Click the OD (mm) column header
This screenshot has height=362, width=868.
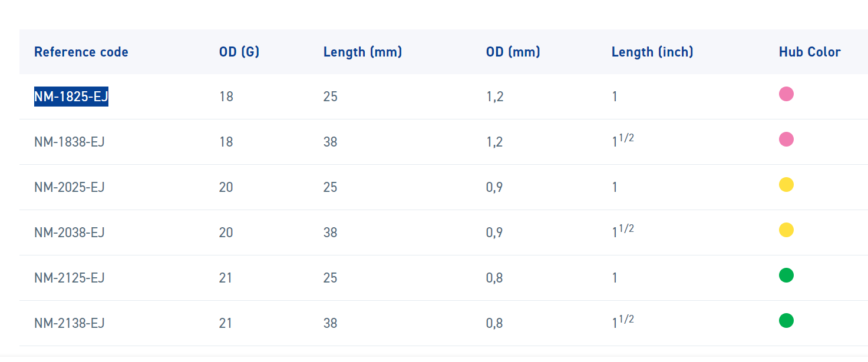pyautogui.click(x=513, y=52)
